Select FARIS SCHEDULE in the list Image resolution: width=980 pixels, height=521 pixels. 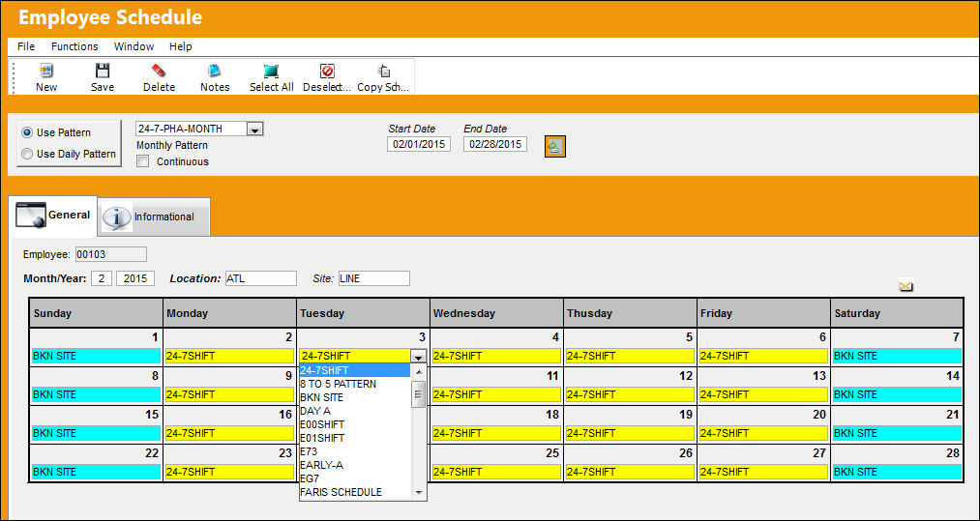tap(354, 492)
